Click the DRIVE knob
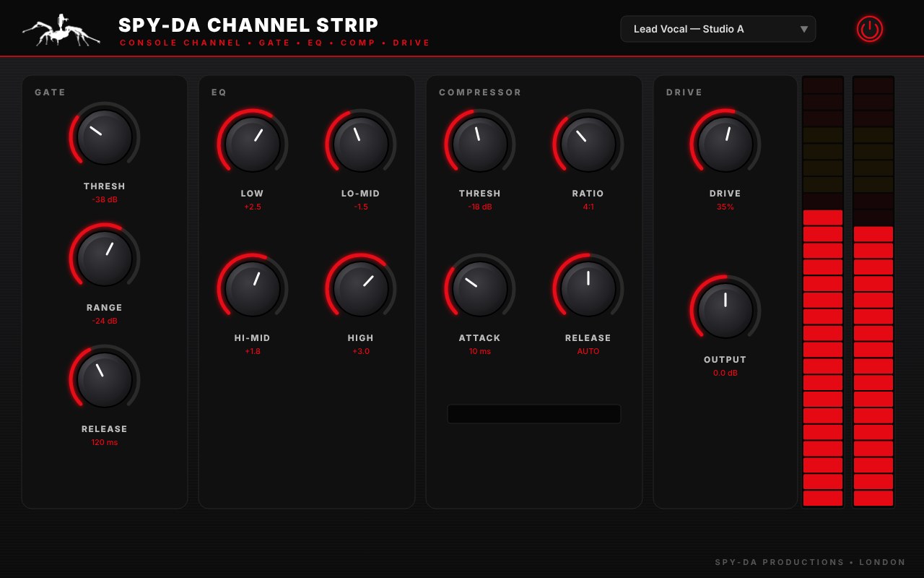 click(725, 144)
